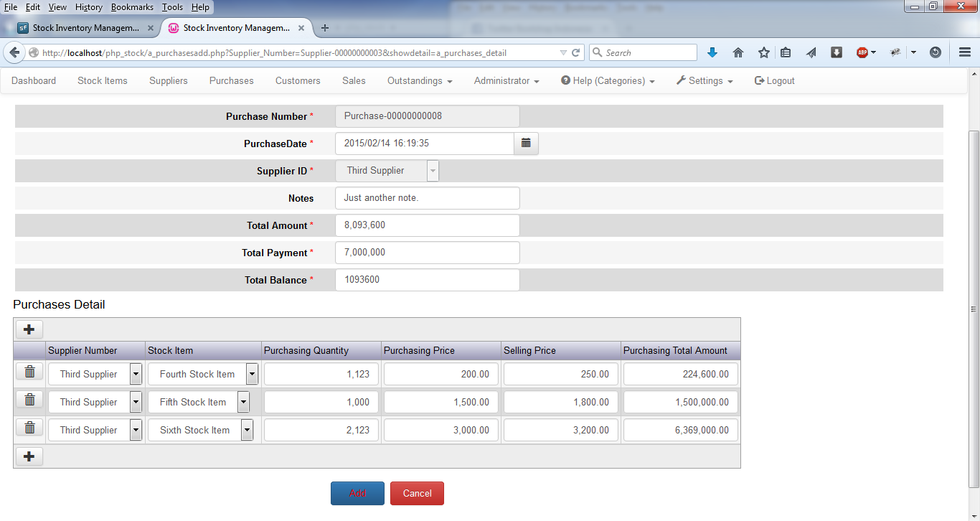Click the Cancel button
This screenshot has width=980, height=521.
point(417,493)
